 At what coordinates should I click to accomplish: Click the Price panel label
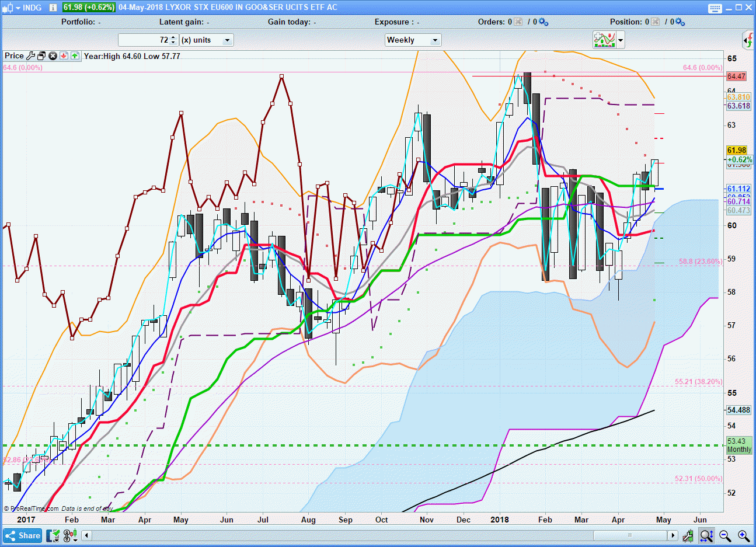click(x=14, y=56)
